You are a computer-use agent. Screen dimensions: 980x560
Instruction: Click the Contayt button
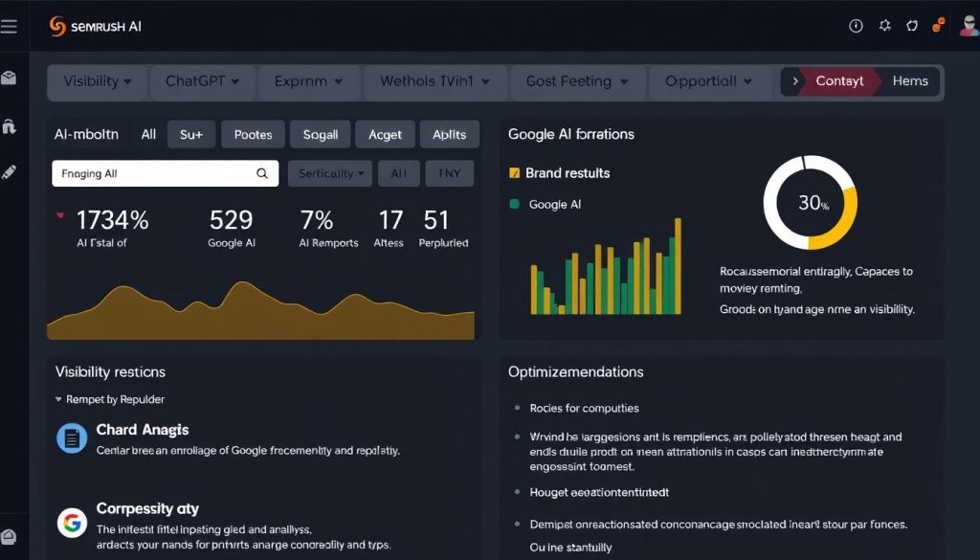(836, 81)
